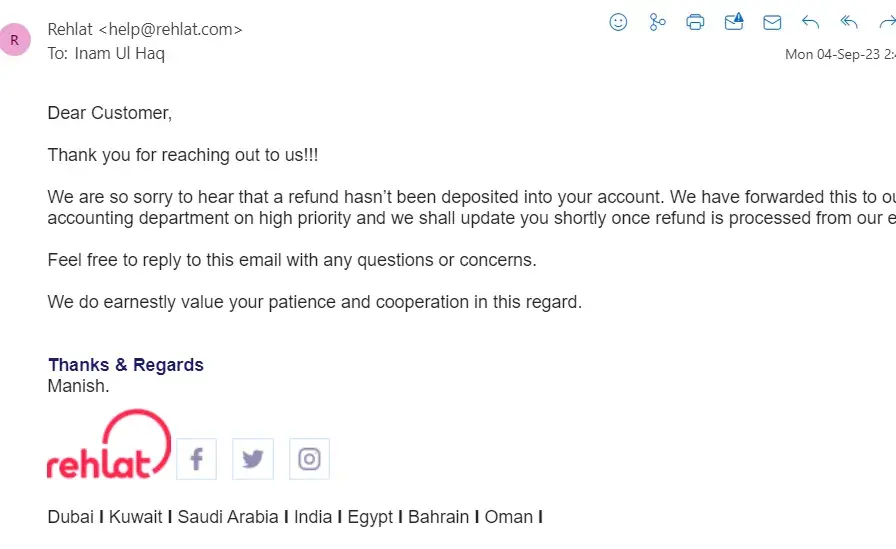Reply to the Rehlat email

[x=811, y=22]
